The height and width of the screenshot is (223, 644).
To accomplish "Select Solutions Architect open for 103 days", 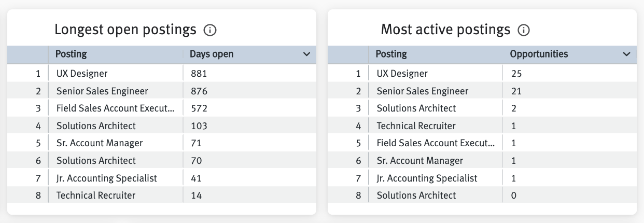I will 96,126.
